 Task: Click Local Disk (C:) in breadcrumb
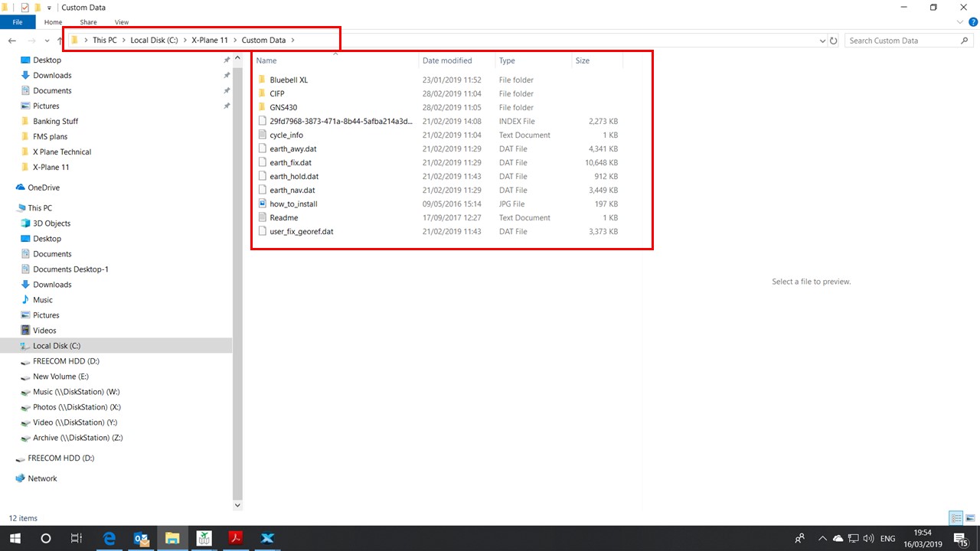point(154,41)
